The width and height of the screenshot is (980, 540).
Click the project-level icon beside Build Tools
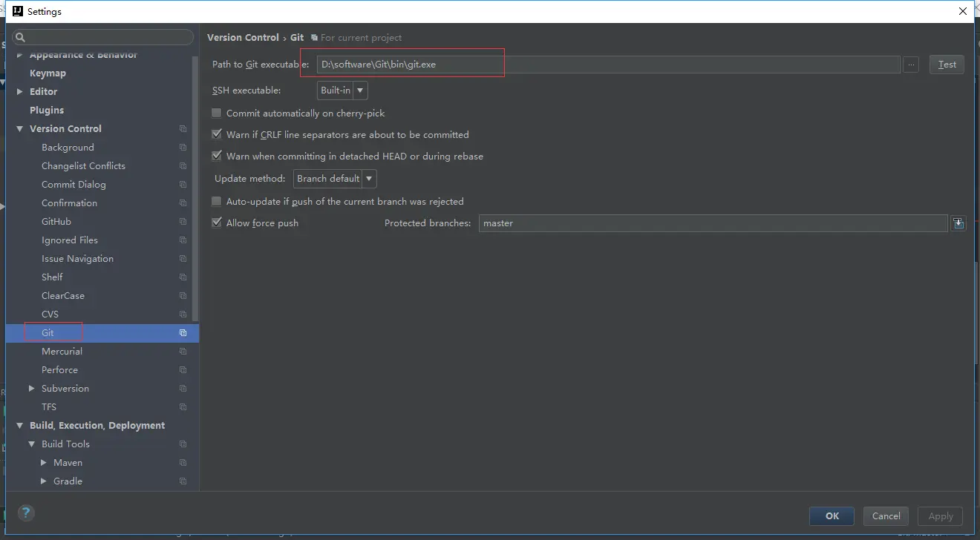click(x=183, y=444)
